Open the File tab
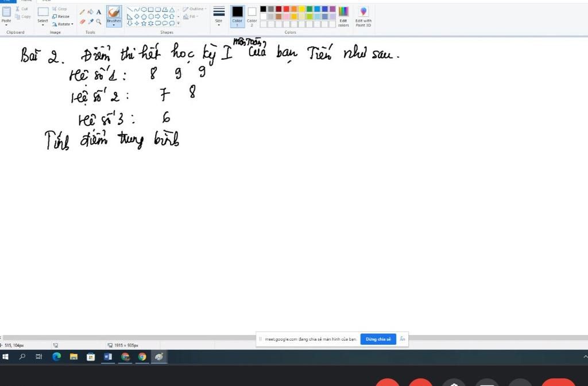 coord(7,1)
